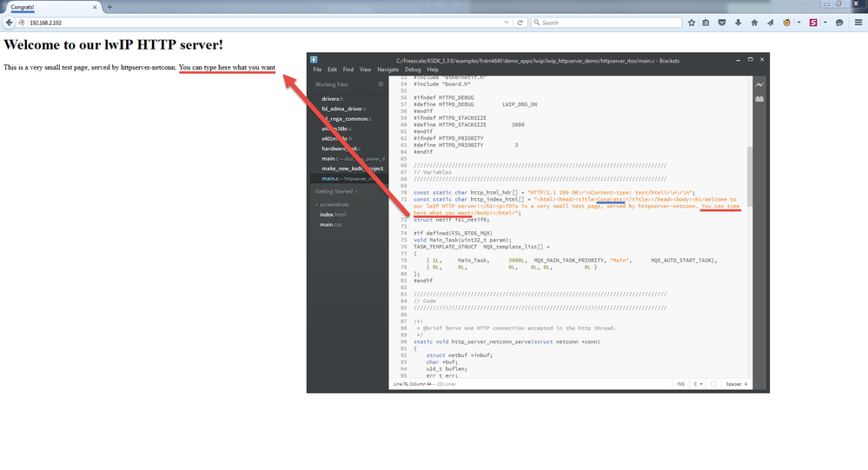Select main.c httpserver_rtos working file
This screenshot has width=868, height=470.
coord(349,179)
